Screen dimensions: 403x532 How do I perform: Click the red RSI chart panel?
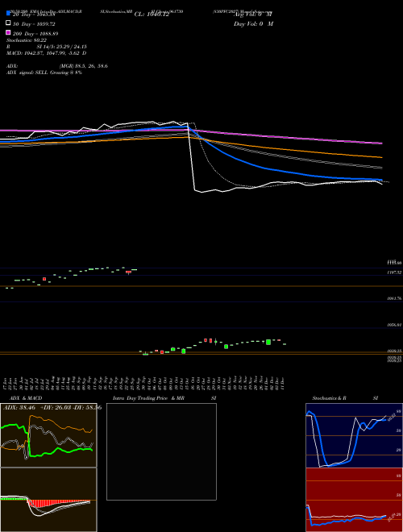click(x=354, y=500)
